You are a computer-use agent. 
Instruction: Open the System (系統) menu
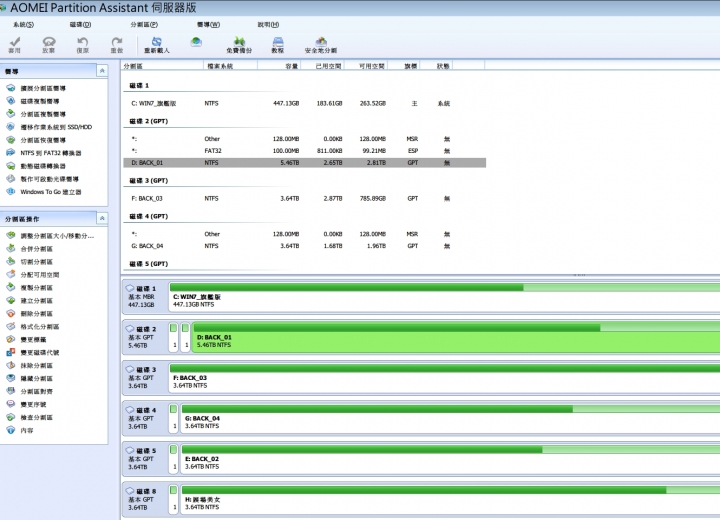(23, 24)
